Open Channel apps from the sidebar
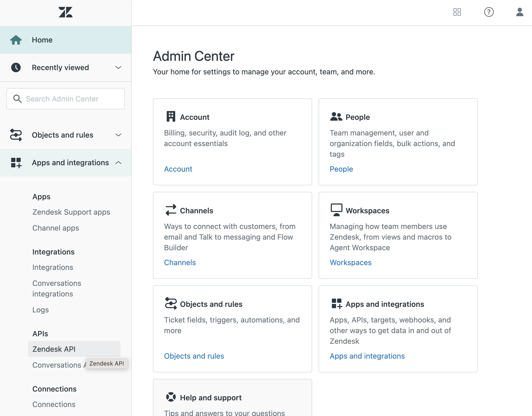The image size is (532, 416). pyautogui.click(x=55, y=228)
